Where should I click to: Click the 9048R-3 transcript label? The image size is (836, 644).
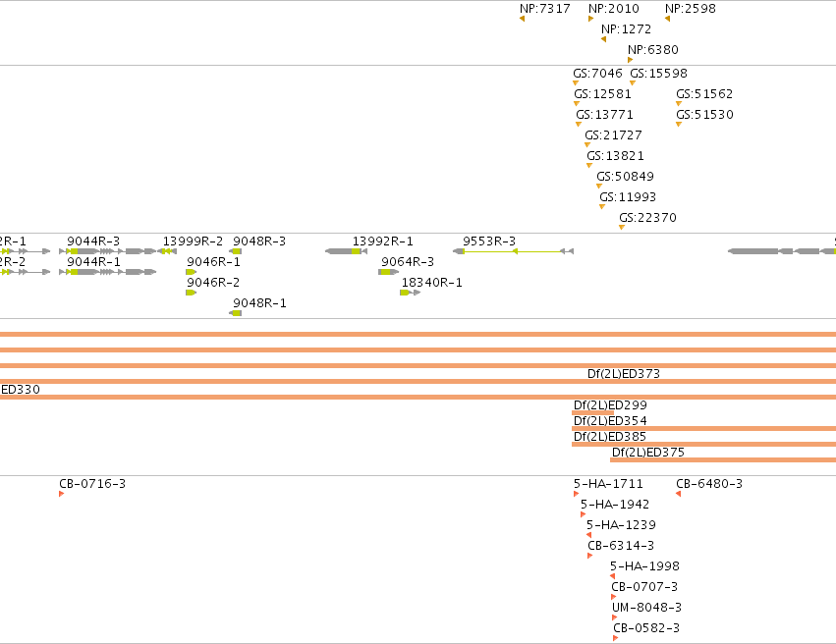(x=259, y=241)
